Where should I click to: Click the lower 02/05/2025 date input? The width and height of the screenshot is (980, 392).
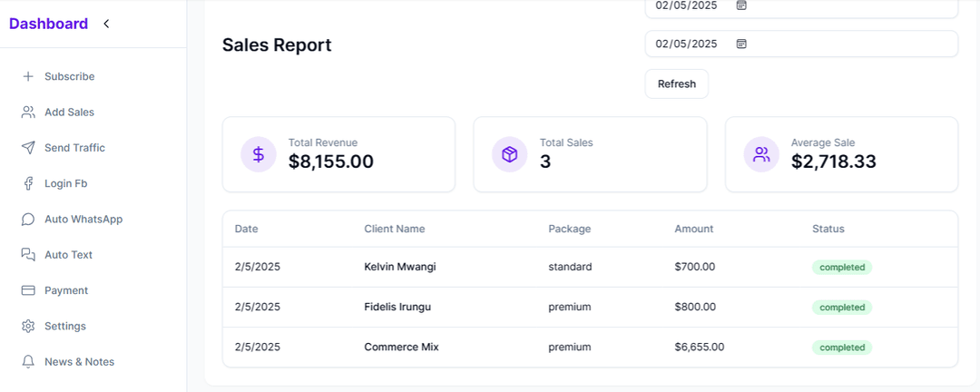pyautogui.click(x=801, y=44)
